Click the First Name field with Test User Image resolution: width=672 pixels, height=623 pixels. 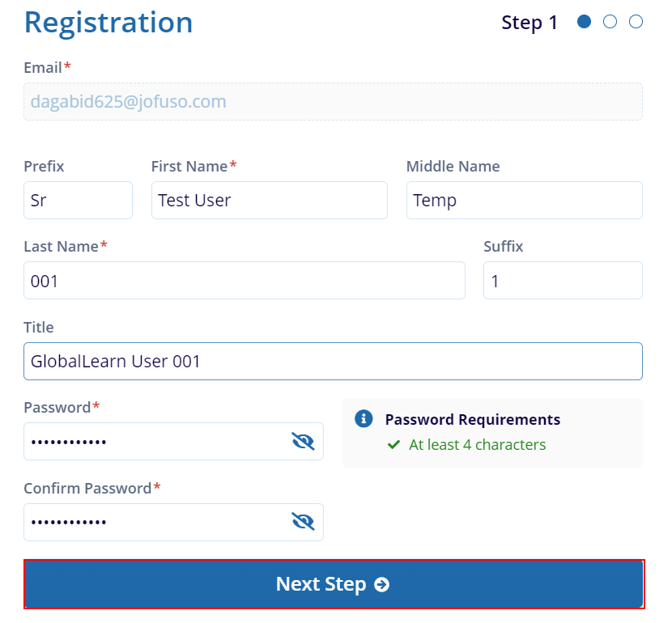(x=269, y=200)
